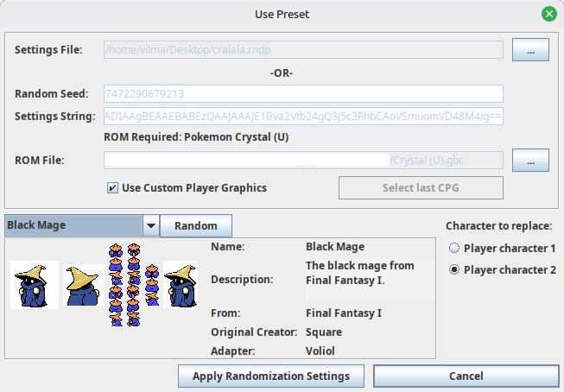Image resolution: width=564 pixels, height=392 pixels.
Task: Apply Randomization Settings
Action: click(271, 376)
